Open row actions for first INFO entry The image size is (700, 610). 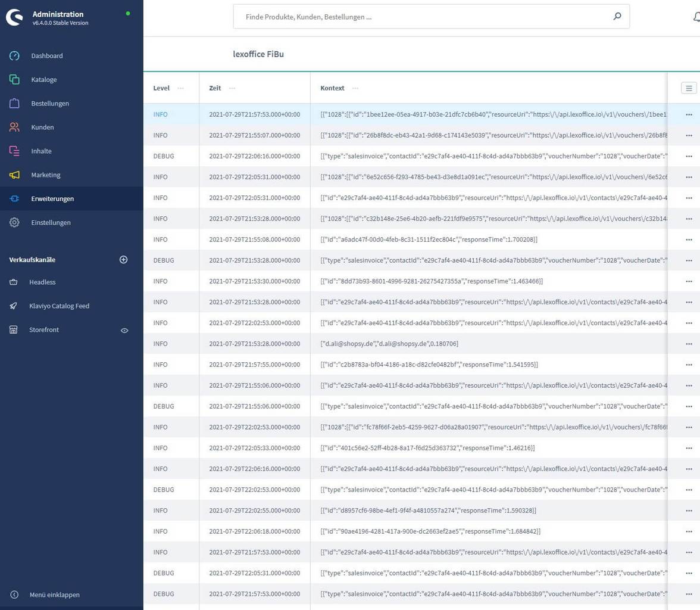pos(689,114)
